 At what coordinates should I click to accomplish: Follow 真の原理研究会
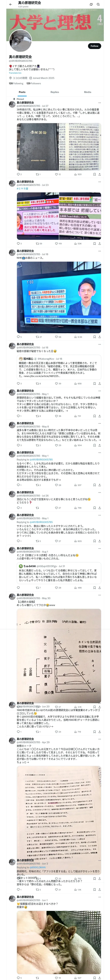coord(94,46)
